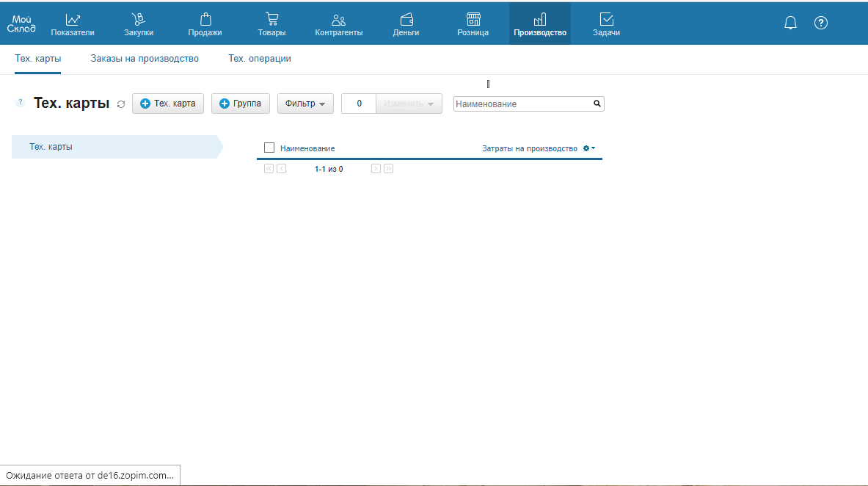Open the Показатели section icon
Screen dimensions: 868x486
73,20
